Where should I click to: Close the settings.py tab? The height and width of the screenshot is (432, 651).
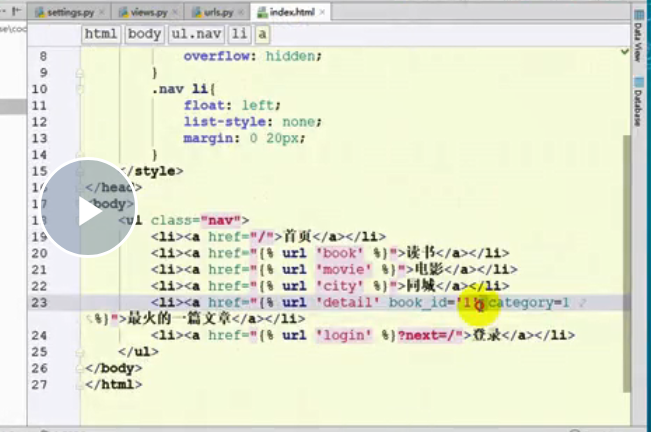pyautogui.click(x=102, y=12)
